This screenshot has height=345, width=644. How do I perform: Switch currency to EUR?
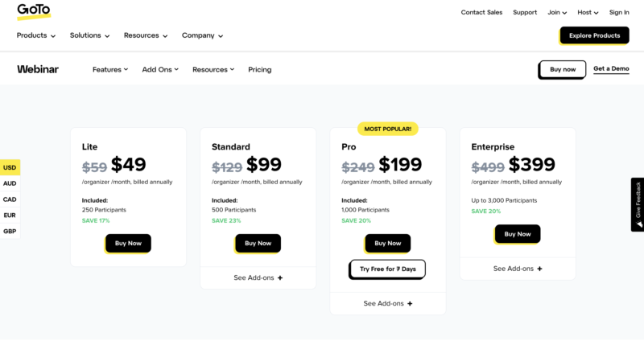tap(10, 216)
